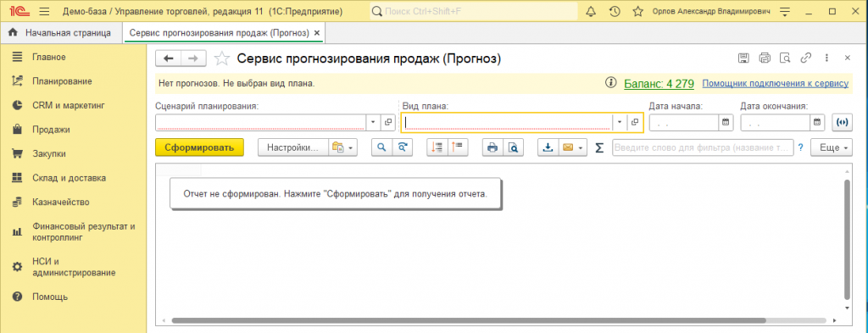This screenshot has height=333, width=868.
Task: Open the service settings icon next to user name
Action: pyautogui.click(x=784, y=11)
